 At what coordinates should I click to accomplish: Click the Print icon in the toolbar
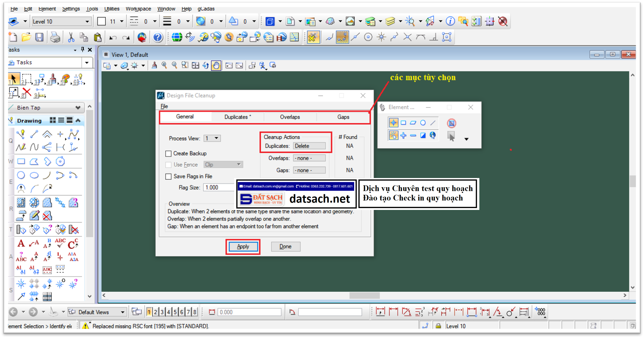55,37
